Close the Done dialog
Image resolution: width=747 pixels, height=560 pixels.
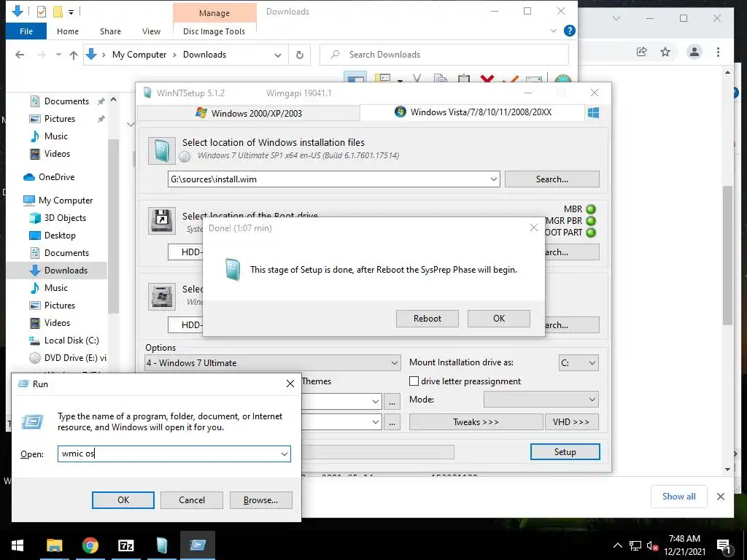tap(534, 228)
